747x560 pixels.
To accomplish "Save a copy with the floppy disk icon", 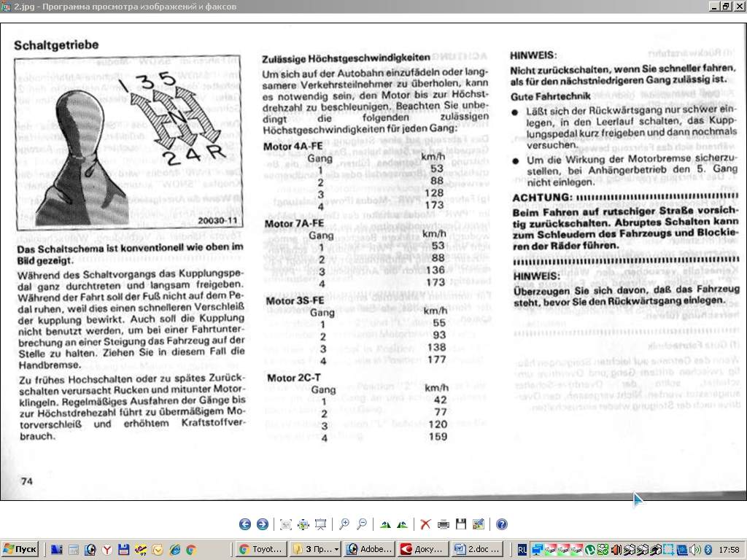I will [x=460, y=524].
